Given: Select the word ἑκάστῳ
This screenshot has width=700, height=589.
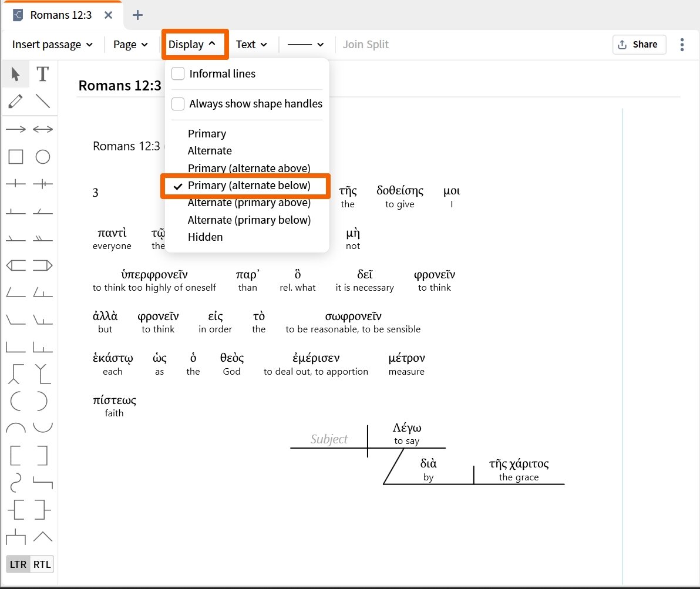Looking at the screenshot, I should [113, 358].
